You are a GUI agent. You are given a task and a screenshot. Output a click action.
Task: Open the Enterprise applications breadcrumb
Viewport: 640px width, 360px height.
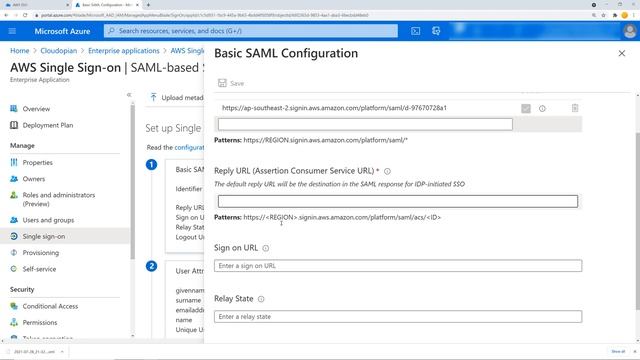coord(124,51)
